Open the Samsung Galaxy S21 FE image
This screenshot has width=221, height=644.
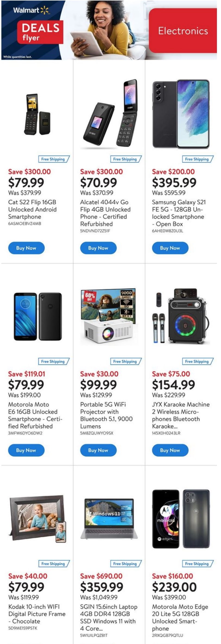coord(181,114)
